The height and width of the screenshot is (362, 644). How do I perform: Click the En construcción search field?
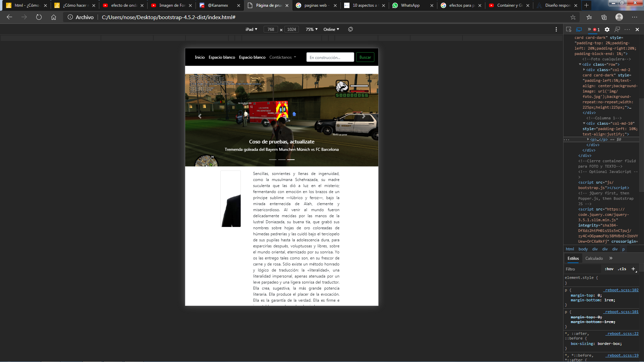330,57
